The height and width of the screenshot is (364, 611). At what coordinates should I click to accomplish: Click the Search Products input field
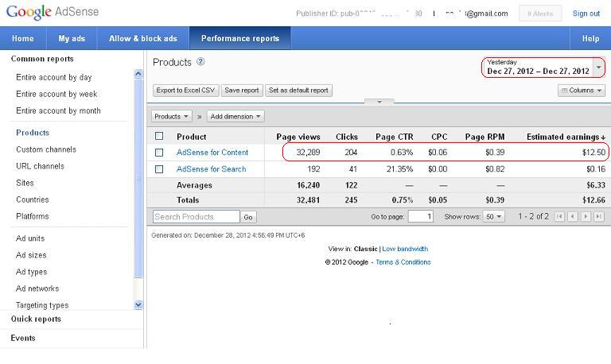pyautogui.click(x=196, y=217)
